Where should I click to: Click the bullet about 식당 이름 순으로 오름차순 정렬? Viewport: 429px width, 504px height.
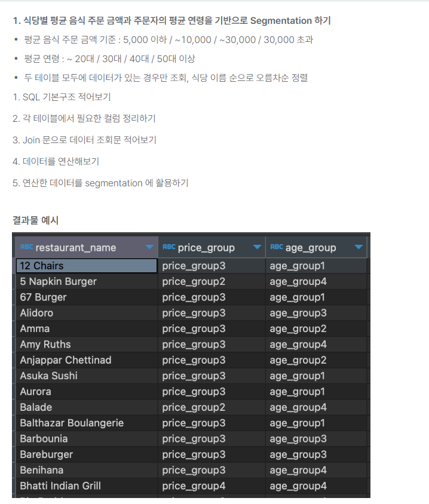tap(166, 78)
